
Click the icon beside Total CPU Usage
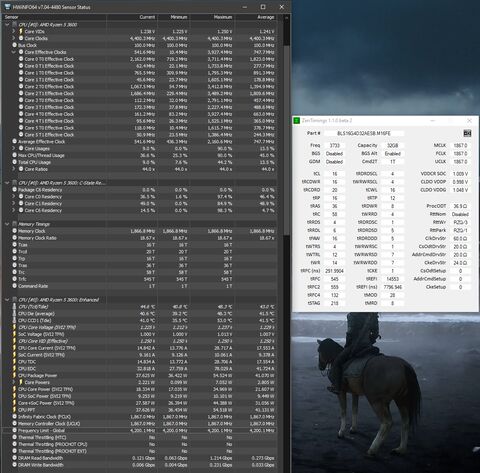click(14, 162)
